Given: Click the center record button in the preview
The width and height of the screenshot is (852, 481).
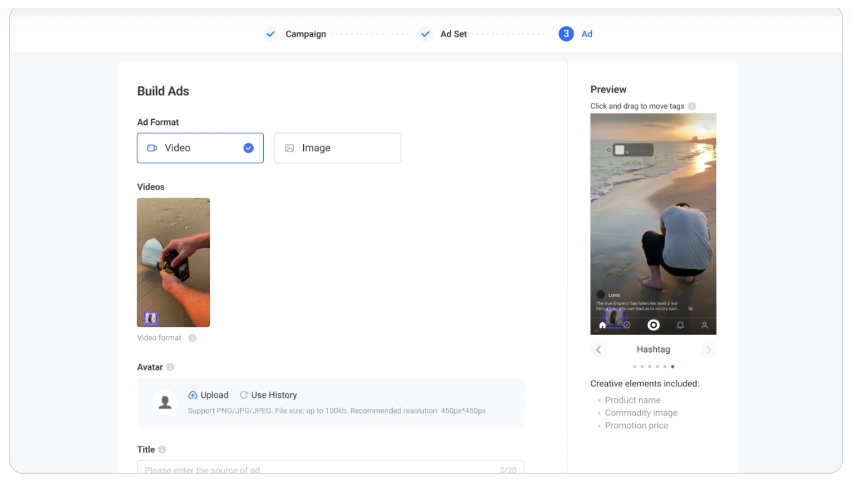Looking at the screenshot, I should [x=654, y=325].
